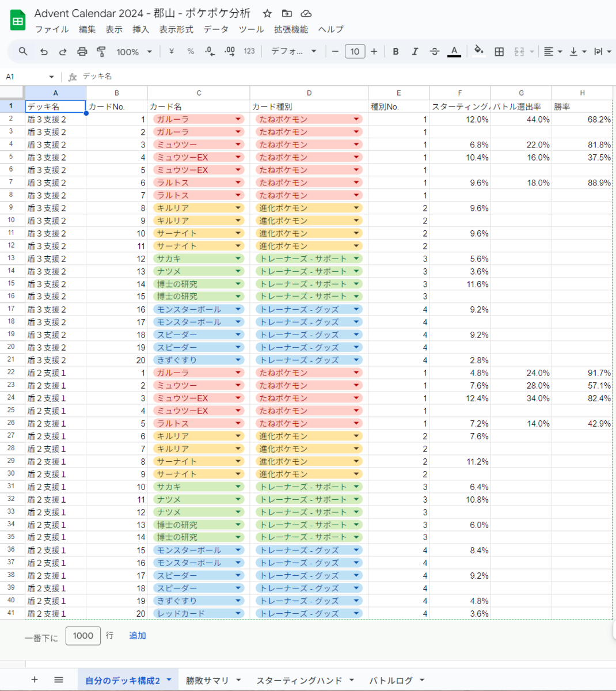Click the rows count field showing 1000
Viewport: 616px width, 691px height.
point(83,636)
